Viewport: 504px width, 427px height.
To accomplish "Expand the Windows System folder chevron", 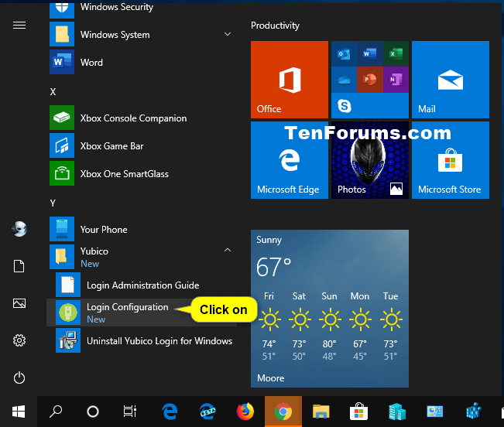I will [228, 34].
